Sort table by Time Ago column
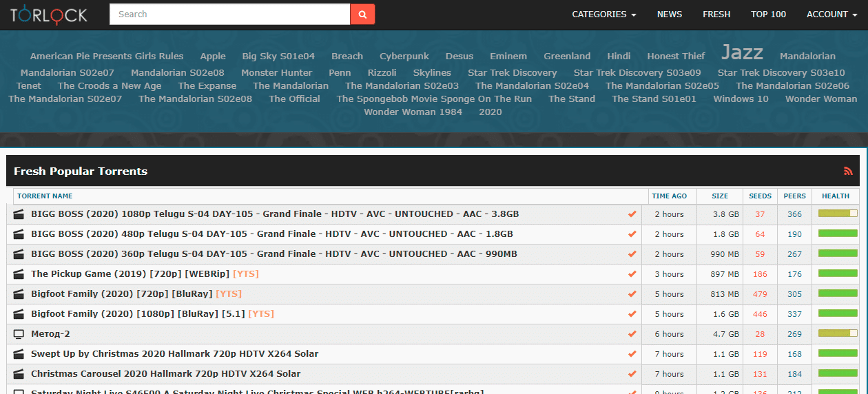 tap(669, 196)
